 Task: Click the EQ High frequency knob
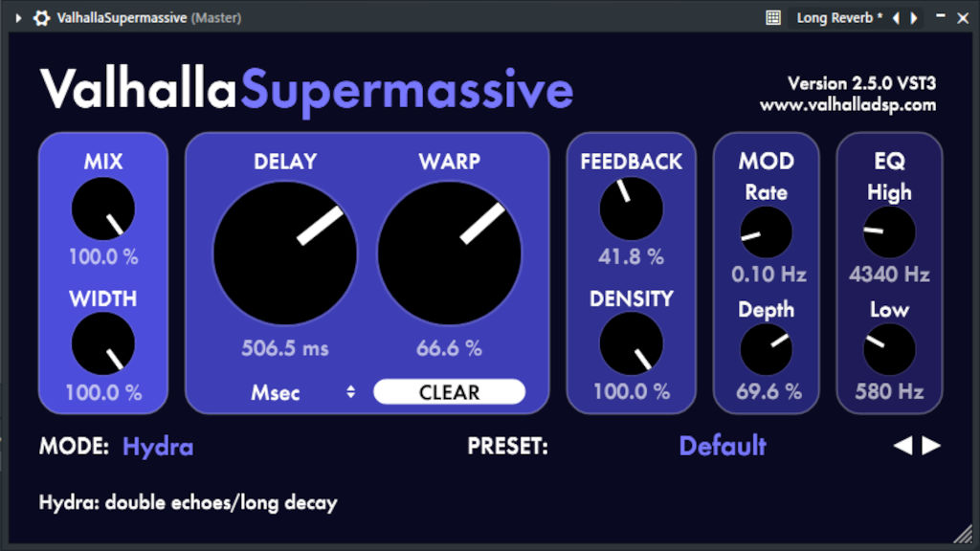[889, 231]
